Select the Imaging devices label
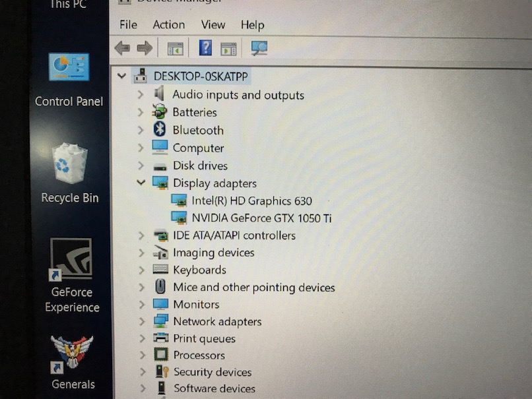Image resolution: width=532 pixels, height=399 pixels. click(214, 253)
